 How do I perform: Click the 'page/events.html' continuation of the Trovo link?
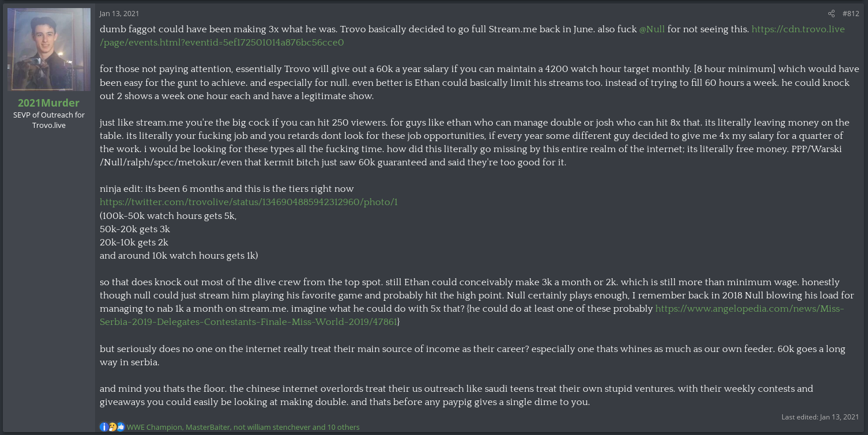point(222,43)
